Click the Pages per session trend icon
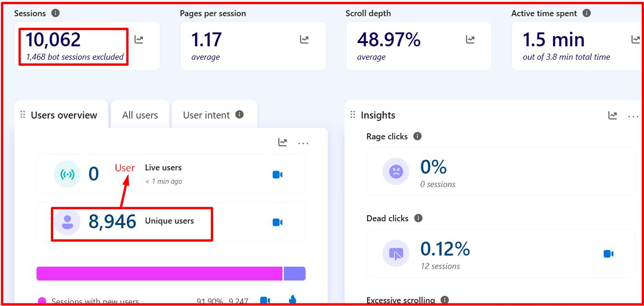 click(304, 40)
